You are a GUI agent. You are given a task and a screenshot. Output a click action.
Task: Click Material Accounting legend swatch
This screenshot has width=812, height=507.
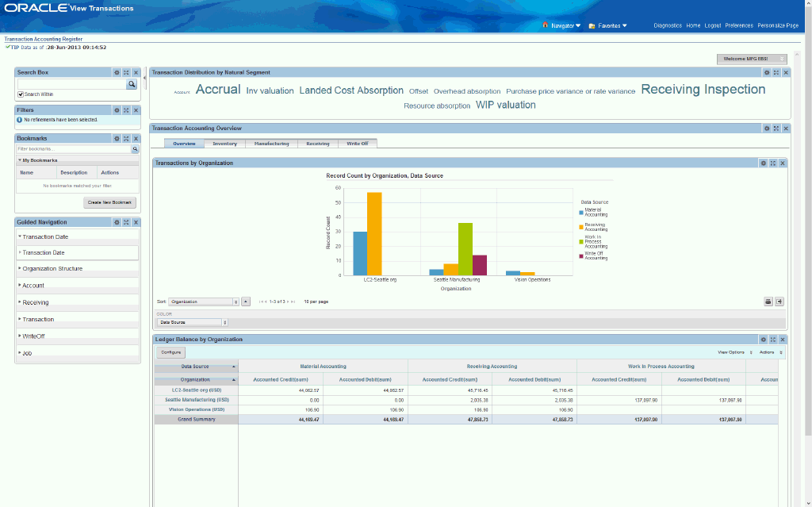581,213
